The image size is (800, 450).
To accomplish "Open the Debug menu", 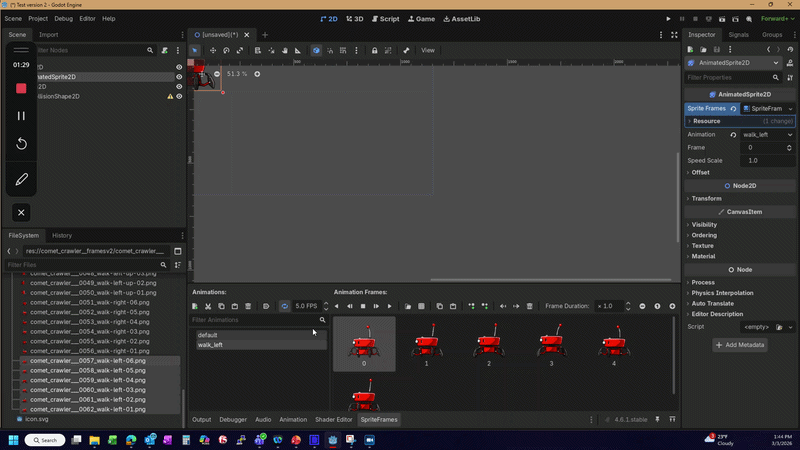I will [x=63, y=18].
